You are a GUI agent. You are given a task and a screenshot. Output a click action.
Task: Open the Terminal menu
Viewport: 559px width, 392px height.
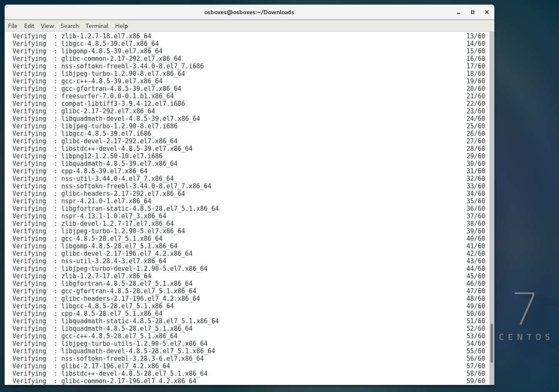pyautogui.click(x=97, y=26)
